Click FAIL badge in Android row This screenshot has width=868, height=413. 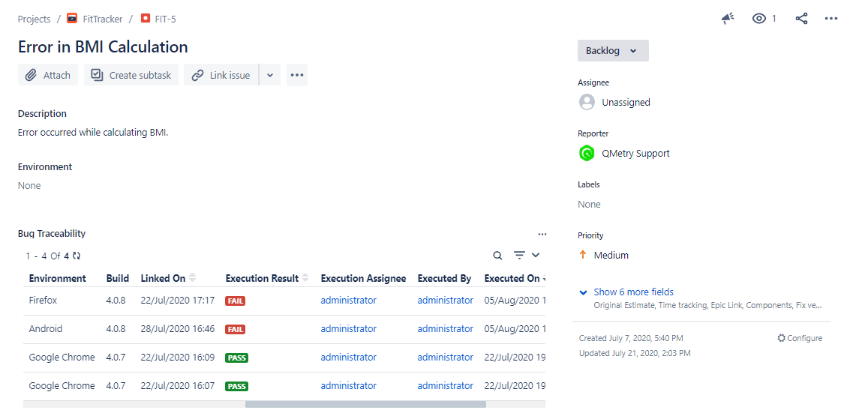click(x=236, y=330)
